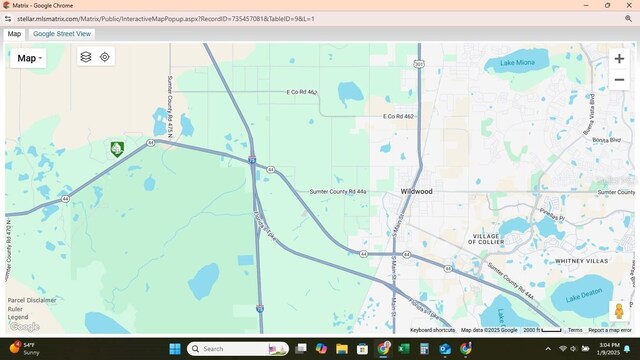The height and width of the screenshot is (360, 640).
Task: Open Excel from the taskbar
Action: (404, 349)
